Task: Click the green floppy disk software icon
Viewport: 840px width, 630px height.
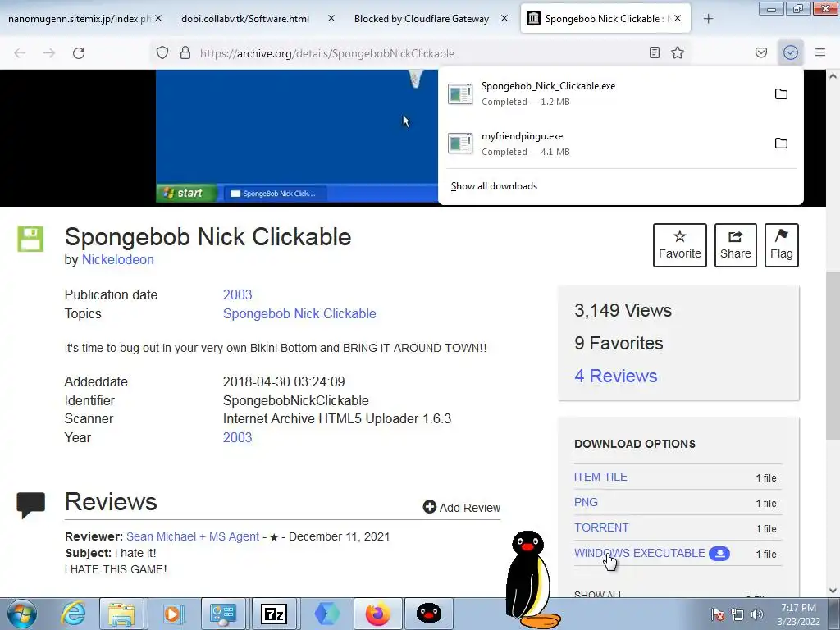Action: point(30,239)
